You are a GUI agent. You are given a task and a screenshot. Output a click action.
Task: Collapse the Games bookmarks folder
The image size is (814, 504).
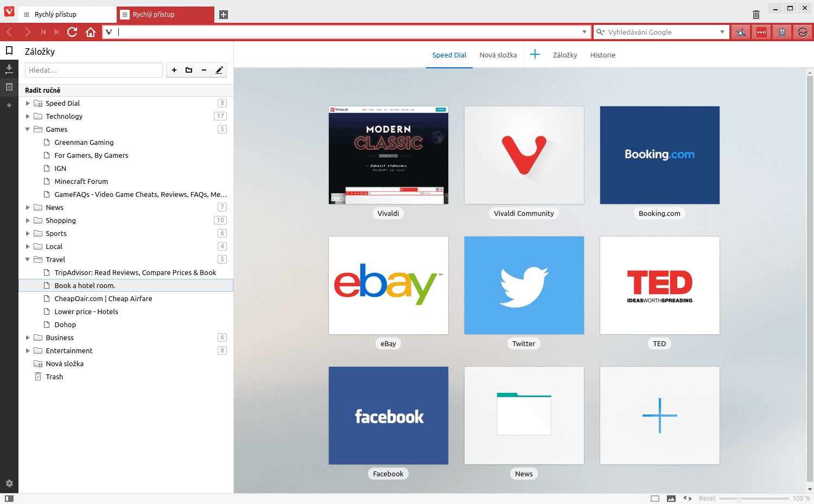point(28,129)
